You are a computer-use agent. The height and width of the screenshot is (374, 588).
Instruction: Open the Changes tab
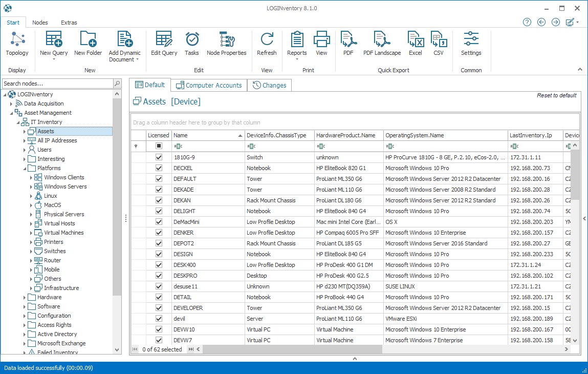tap(269, 85)
